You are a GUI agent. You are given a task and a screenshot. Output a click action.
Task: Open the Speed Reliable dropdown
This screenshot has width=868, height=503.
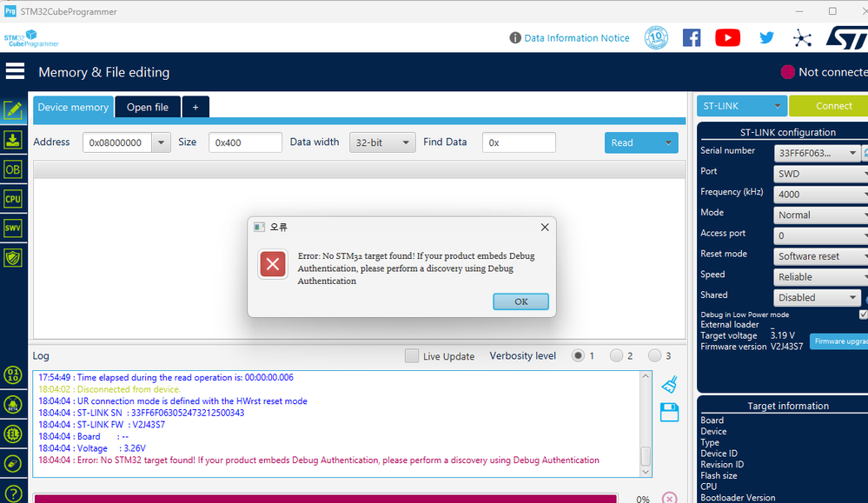(x=820, y=276)
